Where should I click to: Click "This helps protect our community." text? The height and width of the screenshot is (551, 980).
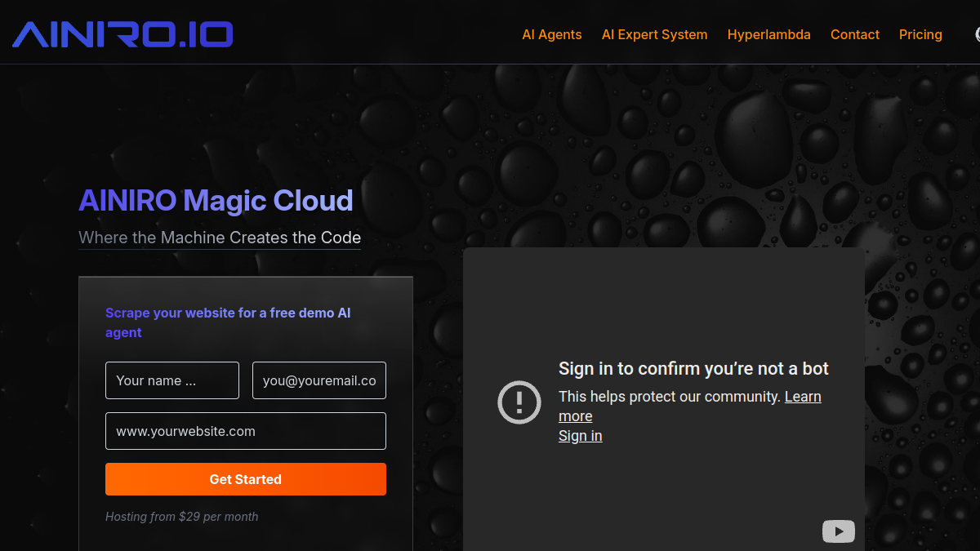coord(670,397)
